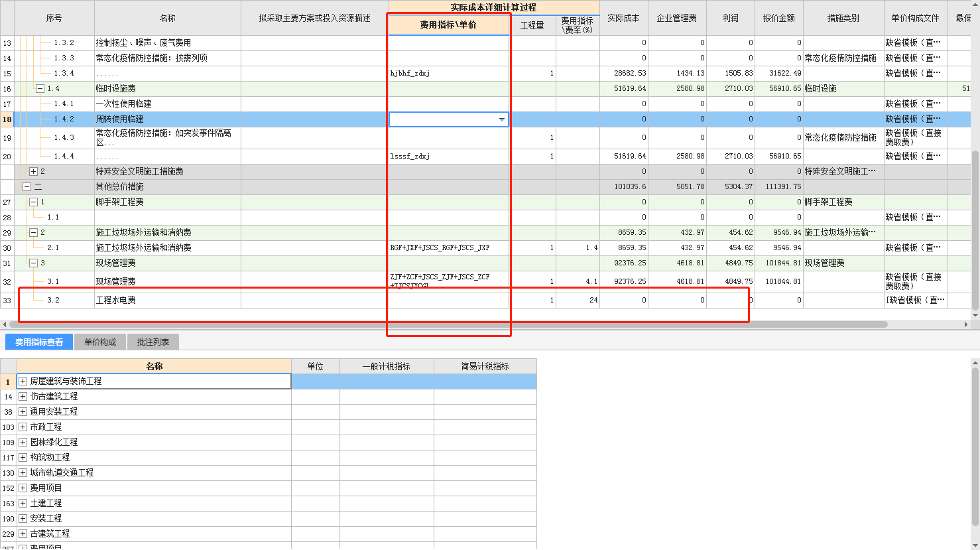Collapse the 现场管理费 parent node
This screenshot has width=980, height=550.
point(33,263)
